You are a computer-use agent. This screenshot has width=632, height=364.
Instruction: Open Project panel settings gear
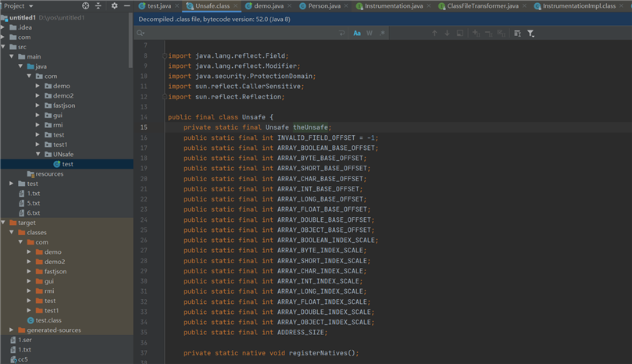coord(115,5)
